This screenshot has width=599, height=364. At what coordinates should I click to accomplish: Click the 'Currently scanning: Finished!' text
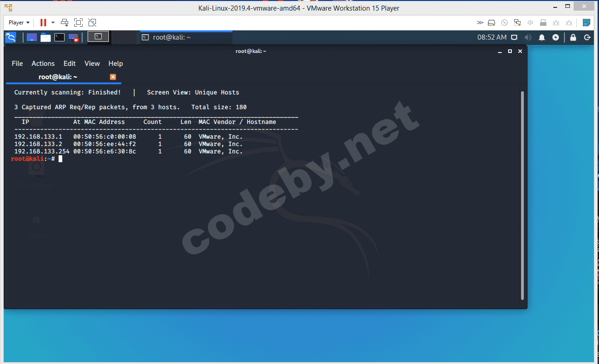click(x=68, y=93)
